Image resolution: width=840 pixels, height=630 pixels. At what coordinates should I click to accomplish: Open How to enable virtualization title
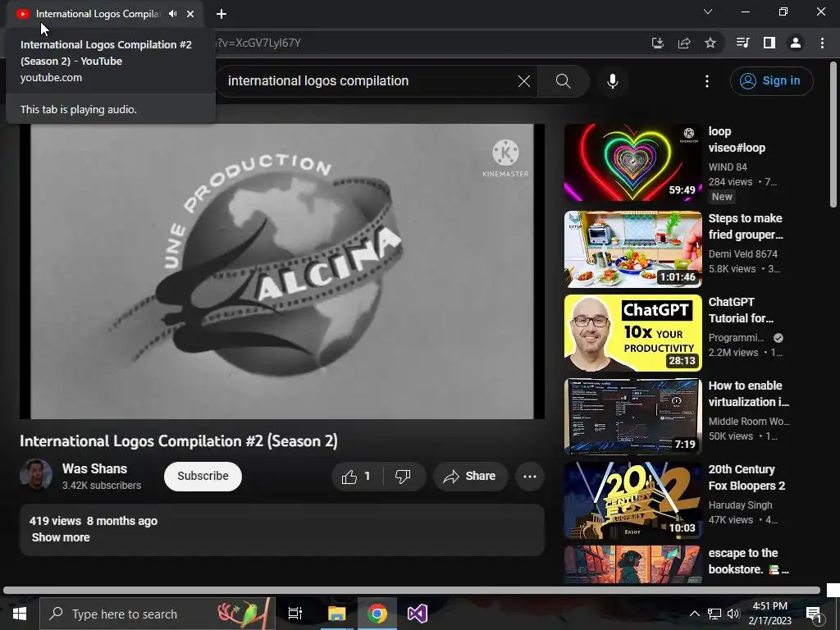748,394
